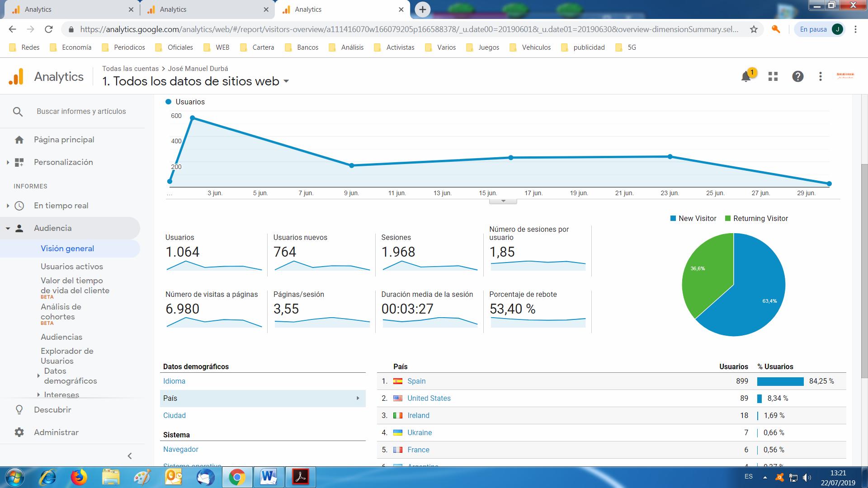The height and width of the screenshot is (488, 868).
Task: Click the Administrar gear icon
Action: [19, 432]
